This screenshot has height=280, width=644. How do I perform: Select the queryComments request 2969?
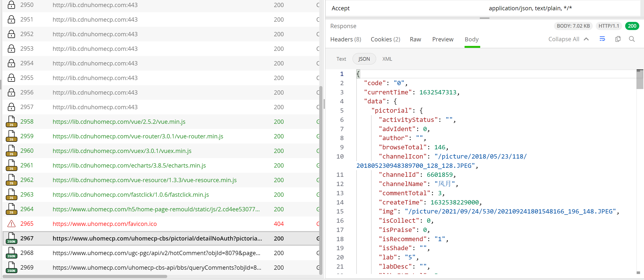[161, 268]
